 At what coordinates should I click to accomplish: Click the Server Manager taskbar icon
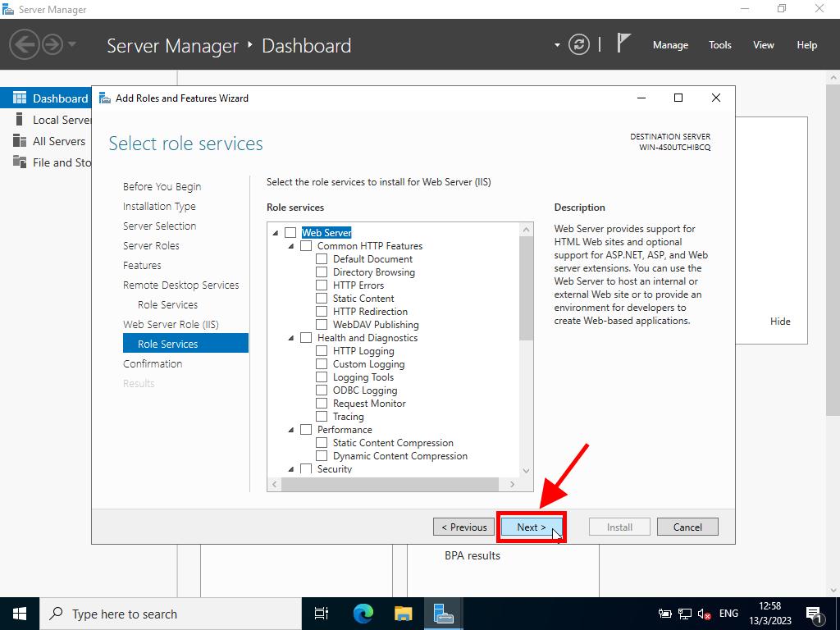[x=444, y=614]
